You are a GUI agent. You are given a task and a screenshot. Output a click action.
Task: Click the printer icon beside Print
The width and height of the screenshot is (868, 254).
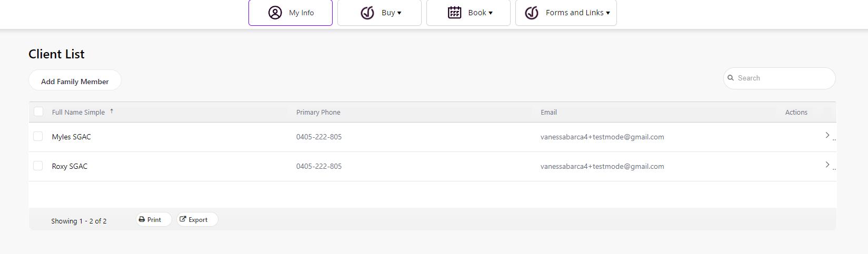click(142, 220)
